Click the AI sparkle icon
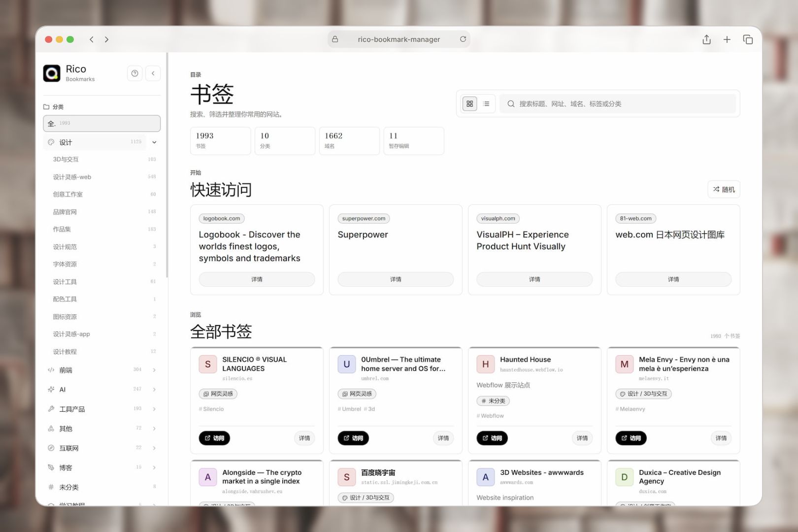Image resolution: width=798 pixels, height=532 pixels. 51,389
